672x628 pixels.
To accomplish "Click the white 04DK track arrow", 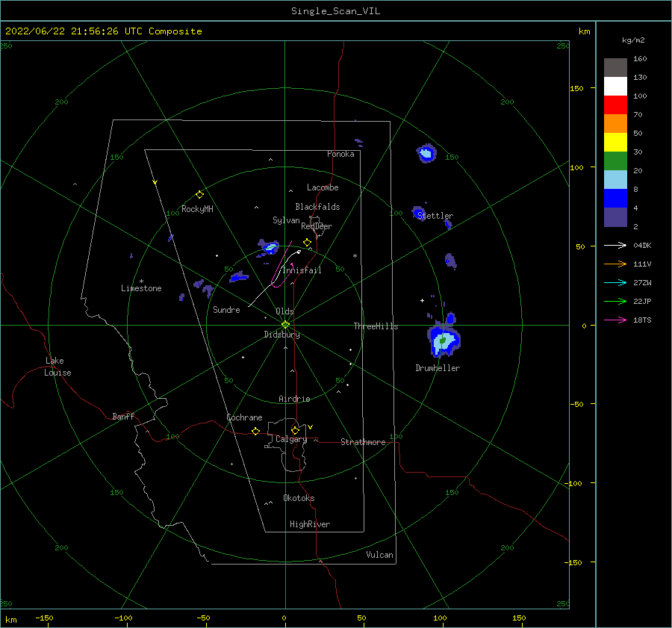I will click(x=615, y=245).
